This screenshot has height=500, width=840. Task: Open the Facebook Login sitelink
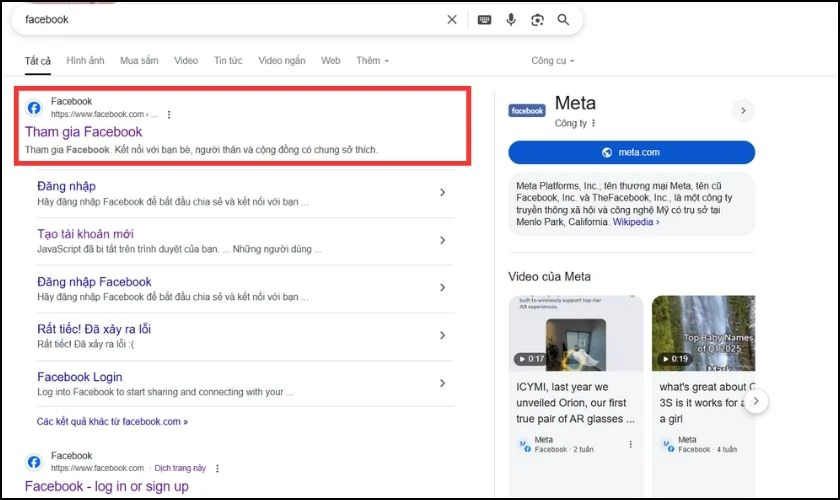pos(80,377)
